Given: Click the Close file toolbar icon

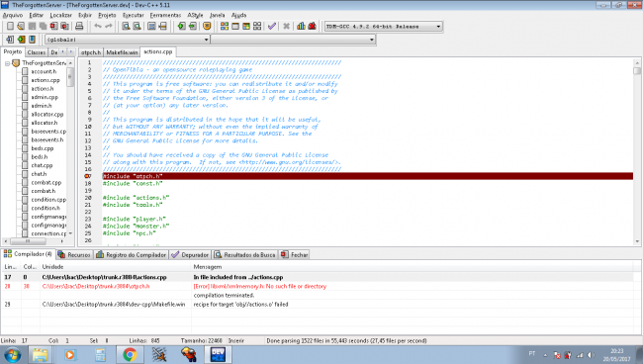Looking at the screenshot, I should point(53,26).
